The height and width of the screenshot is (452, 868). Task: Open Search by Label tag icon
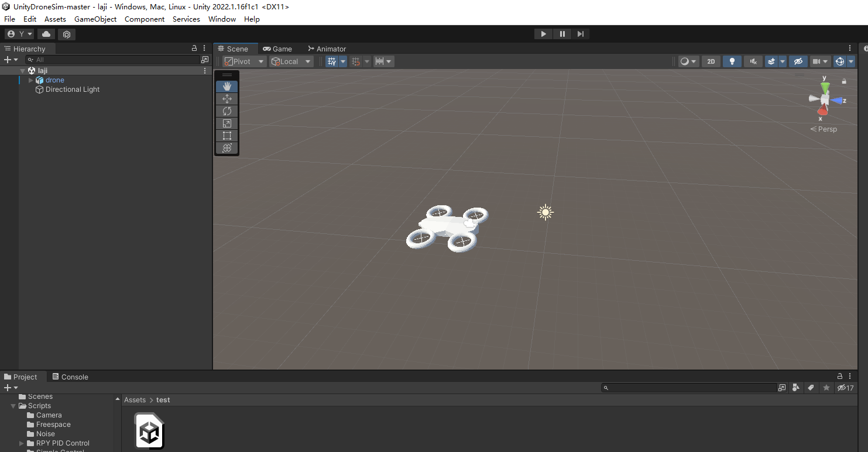tap(811, 388)
